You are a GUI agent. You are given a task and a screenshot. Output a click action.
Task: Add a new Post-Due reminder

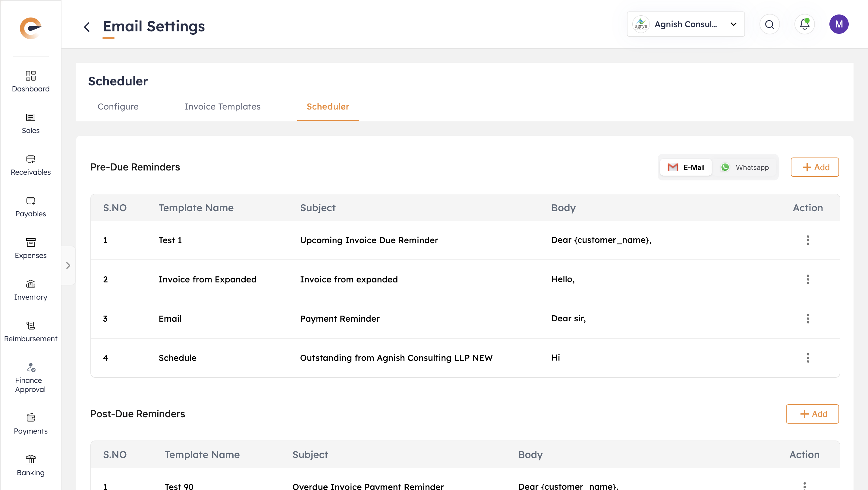pos(812,414)
